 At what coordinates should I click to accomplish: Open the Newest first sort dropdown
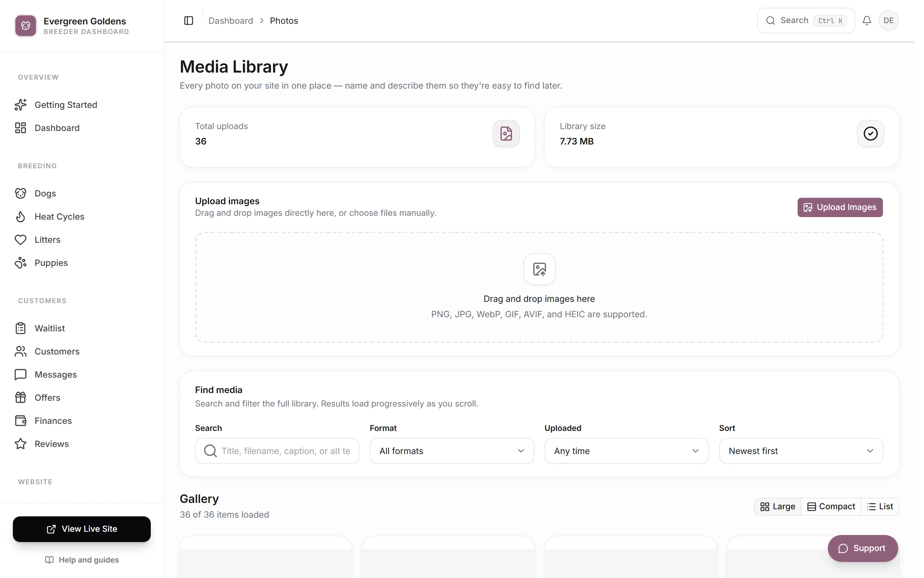tap(801, 451)
